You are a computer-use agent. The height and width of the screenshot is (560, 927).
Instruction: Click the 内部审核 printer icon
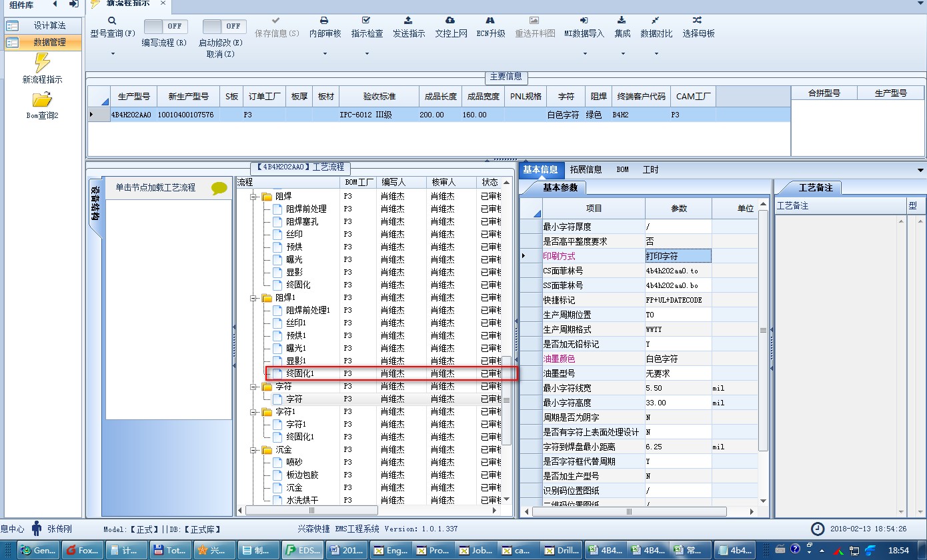pos(324,21)
